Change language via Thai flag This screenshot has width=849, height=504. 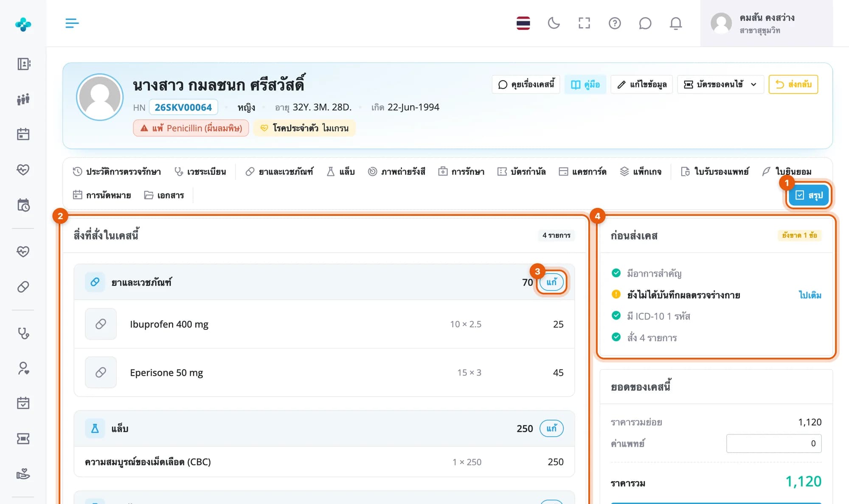pos(523,23)
